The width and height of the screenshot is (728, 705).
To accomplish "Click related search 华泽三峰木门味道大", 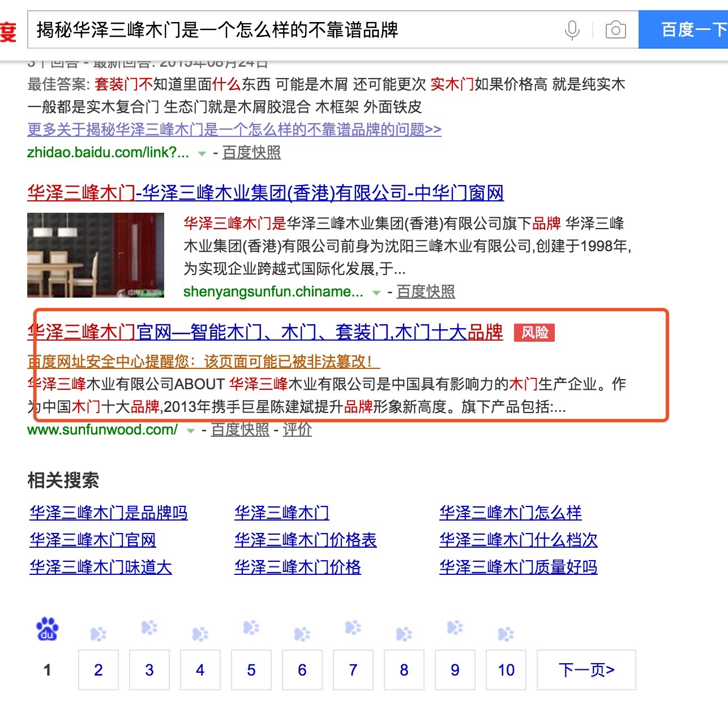I will click(101, 568).
